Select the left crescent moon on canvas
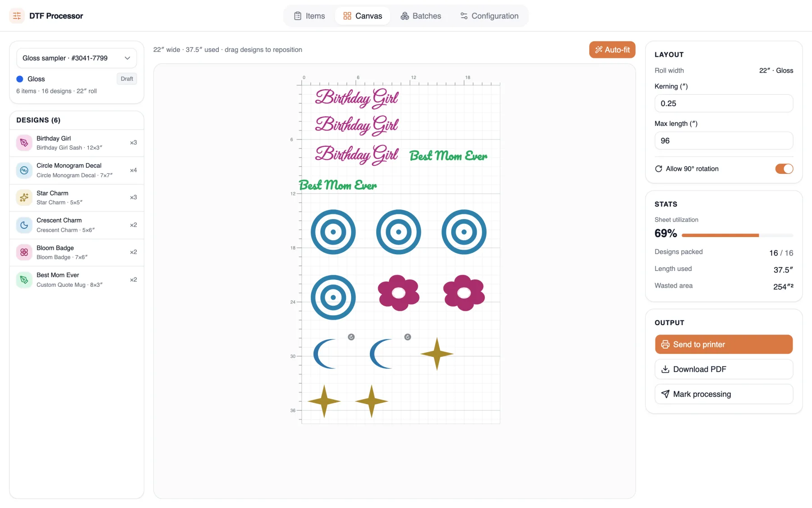This screenshot has width=812, height=508. click(325, 354)
